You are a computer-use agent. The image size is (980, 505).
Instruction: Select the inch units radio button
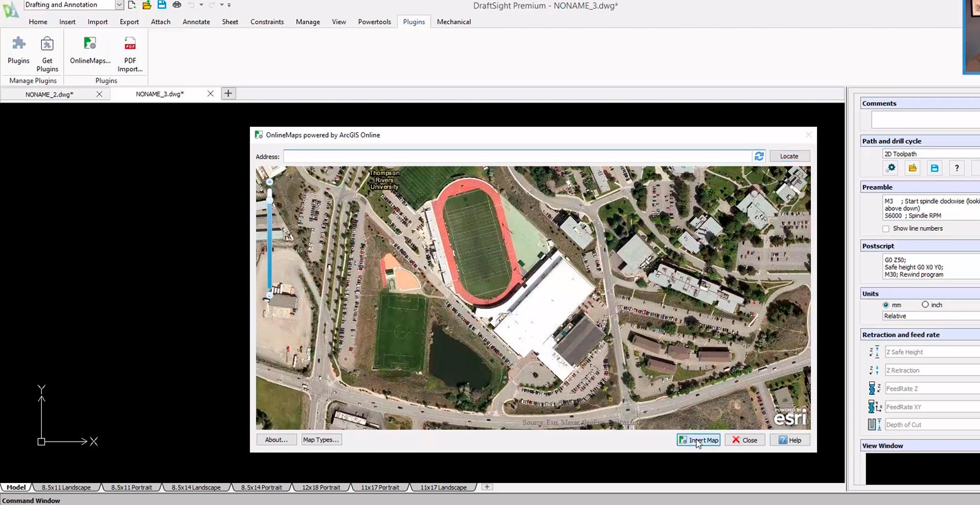[x=925, y=305]
